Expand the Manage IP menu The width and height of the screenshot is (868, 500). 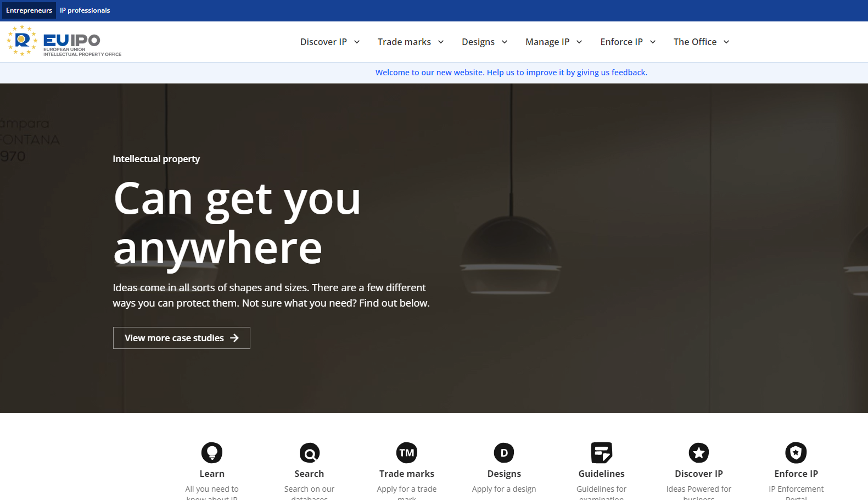pos(553,42)
